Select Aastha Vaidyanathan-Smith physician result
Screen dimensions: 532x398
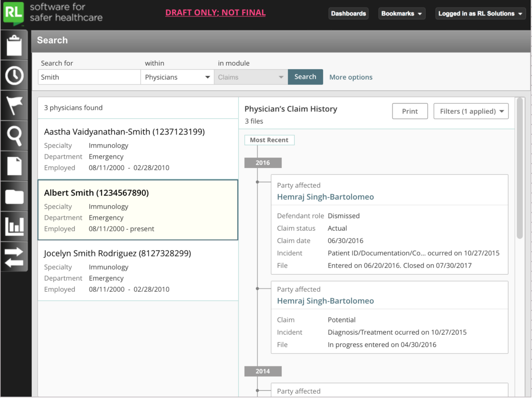(138, 149)
